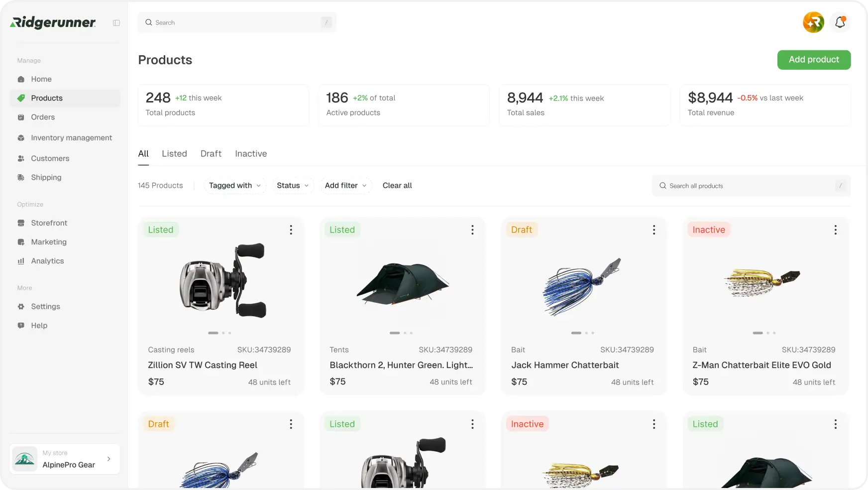Click the green tent product image
The width and height of the screenshot is (868, 490).
tap(403, 284)
